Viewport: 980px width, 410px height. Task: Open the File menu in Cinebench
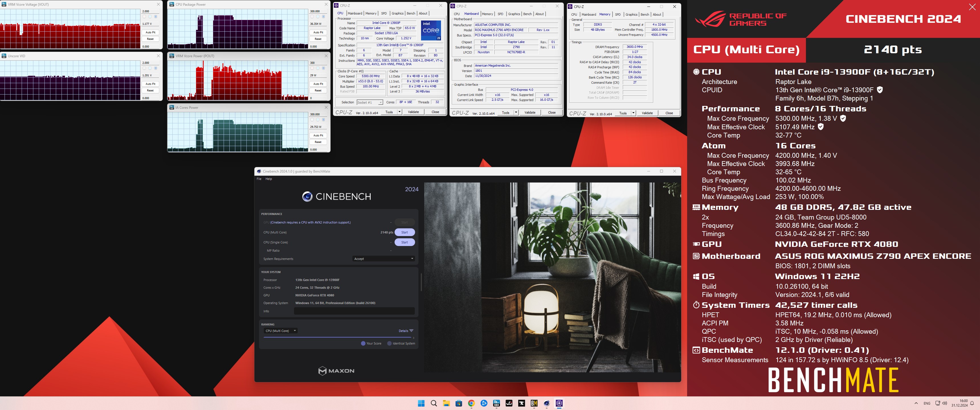[x=259, y=179]
